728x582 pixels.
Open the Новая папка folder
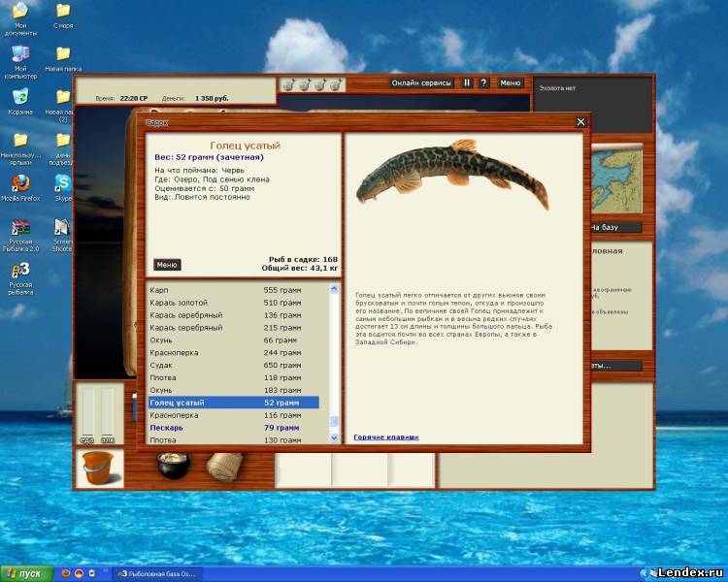tap(63, 59)
